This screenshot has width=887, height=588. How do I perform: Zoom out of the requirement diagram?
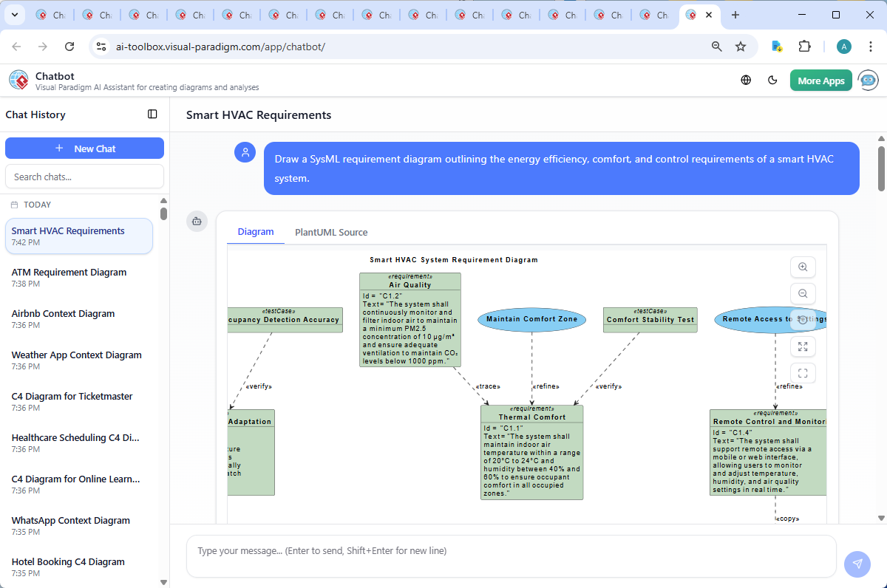point(803,293)
